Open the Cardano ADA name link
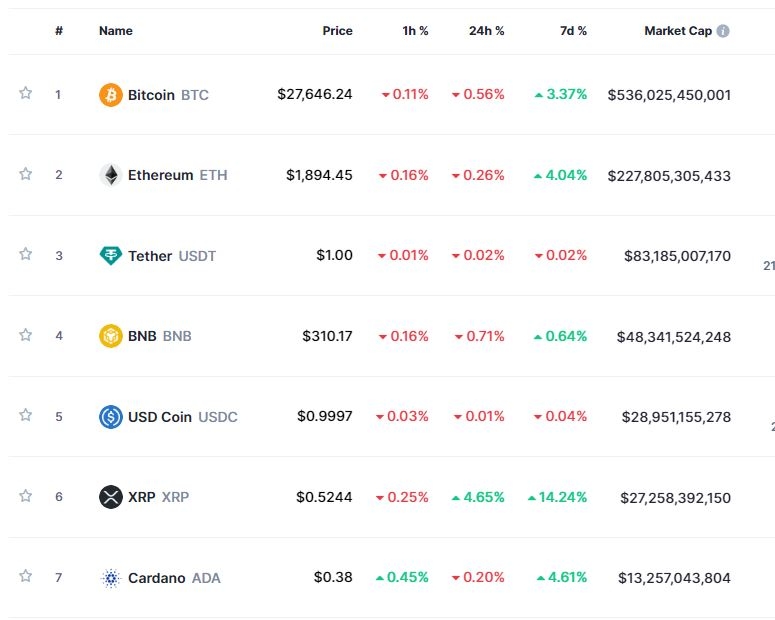Image resolution: width=775 pixels, height=620 pixels. (x=173, y=578)
